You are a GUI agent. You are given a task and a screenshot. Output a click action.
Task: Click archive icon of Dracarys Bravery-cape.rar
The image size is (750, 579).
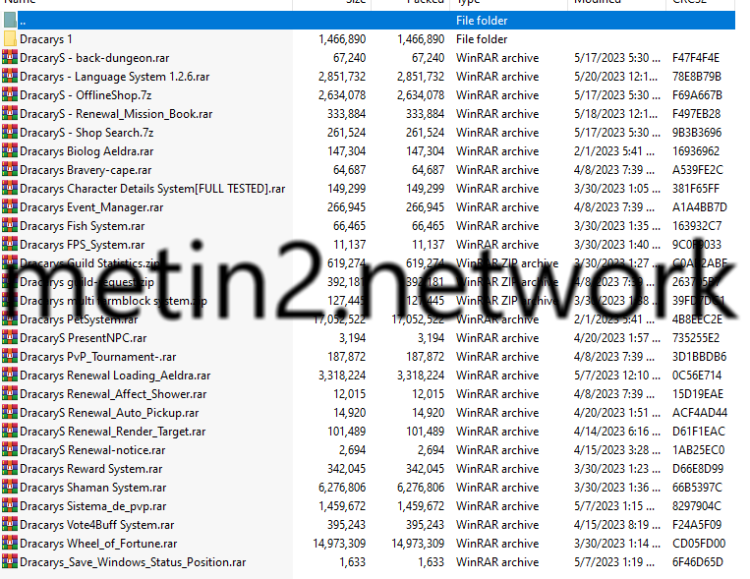click(x=10, y=169)
